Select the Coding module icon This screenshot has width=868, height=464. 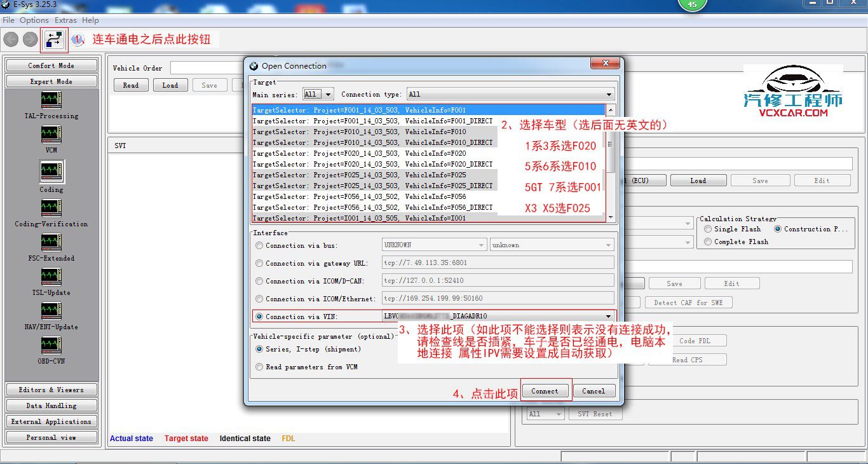coord(51,170)
